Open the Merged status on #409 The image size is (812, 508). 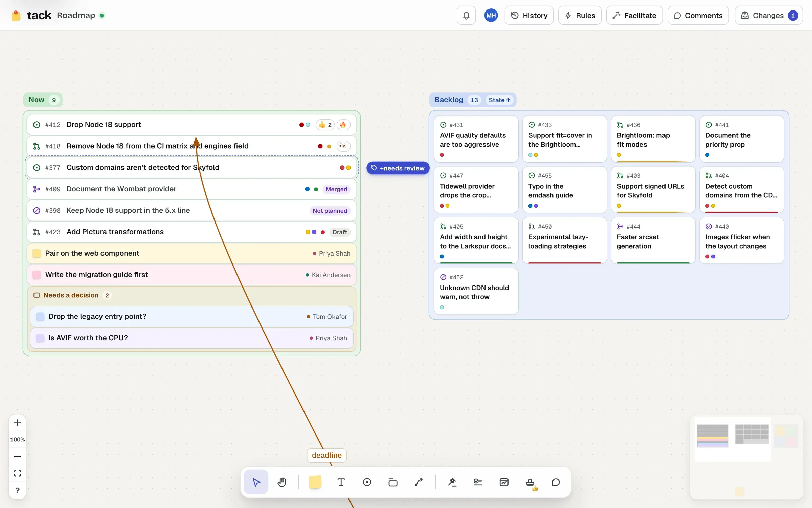tap(336, 189)
